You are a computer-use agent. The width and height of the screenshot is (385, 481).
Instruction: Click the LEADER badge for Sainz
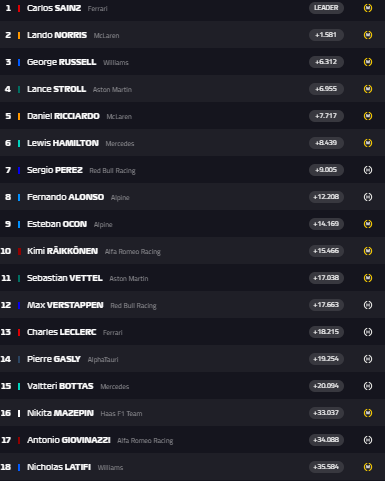pos(326,8)
